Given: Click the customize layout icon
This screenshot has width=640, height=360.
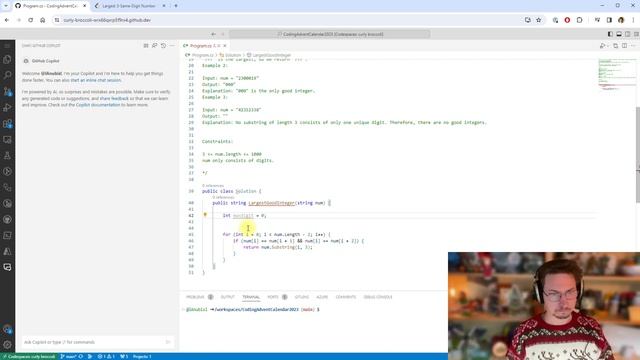Looking at the screenshot, I should [x=636, y=34].
